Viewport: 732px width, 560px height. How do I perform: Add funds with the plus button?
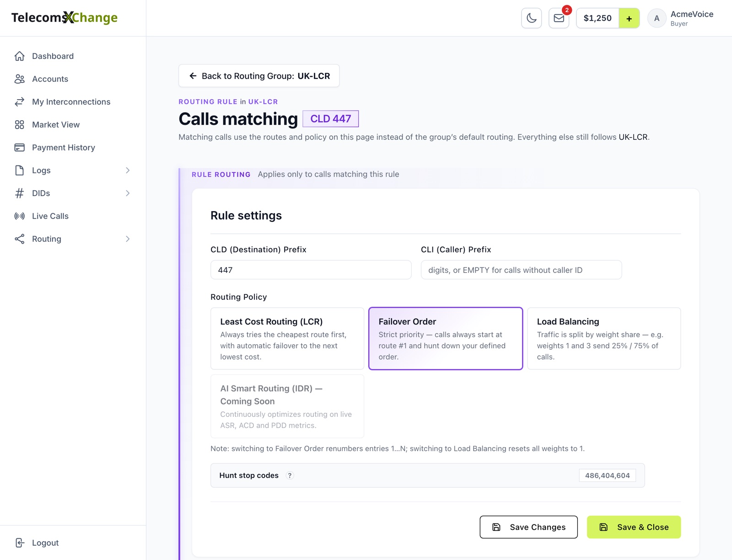point(629,18)
